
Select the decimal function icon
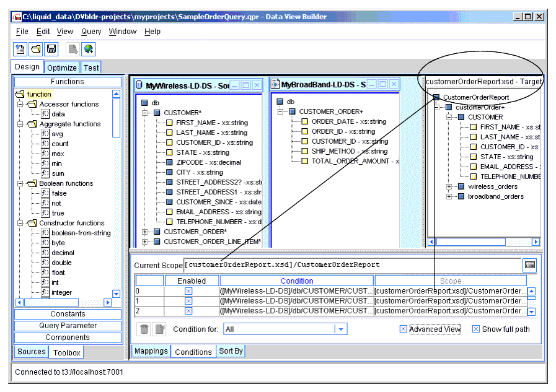(45, 253)
